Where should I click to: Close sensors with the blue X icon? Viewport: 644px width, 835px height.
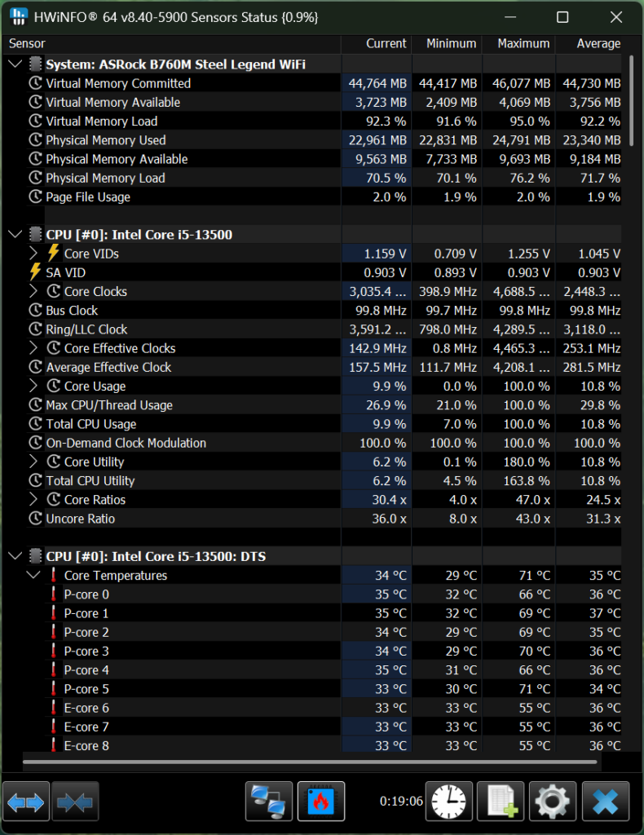tap(605, 802)
